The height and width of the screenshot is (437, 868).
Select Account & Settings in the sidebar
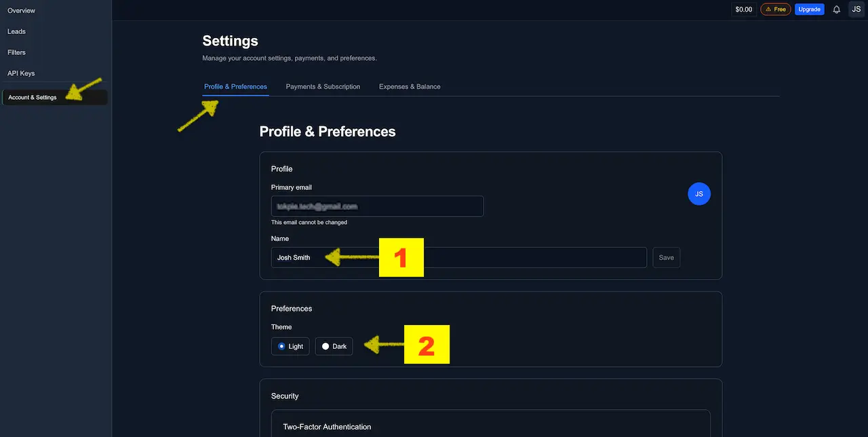coord(32,96)
